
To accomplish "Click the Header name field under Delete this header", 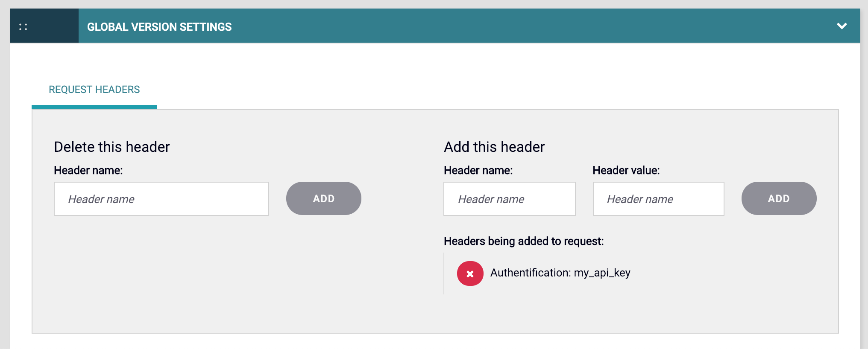I will [x=161, y=199].
